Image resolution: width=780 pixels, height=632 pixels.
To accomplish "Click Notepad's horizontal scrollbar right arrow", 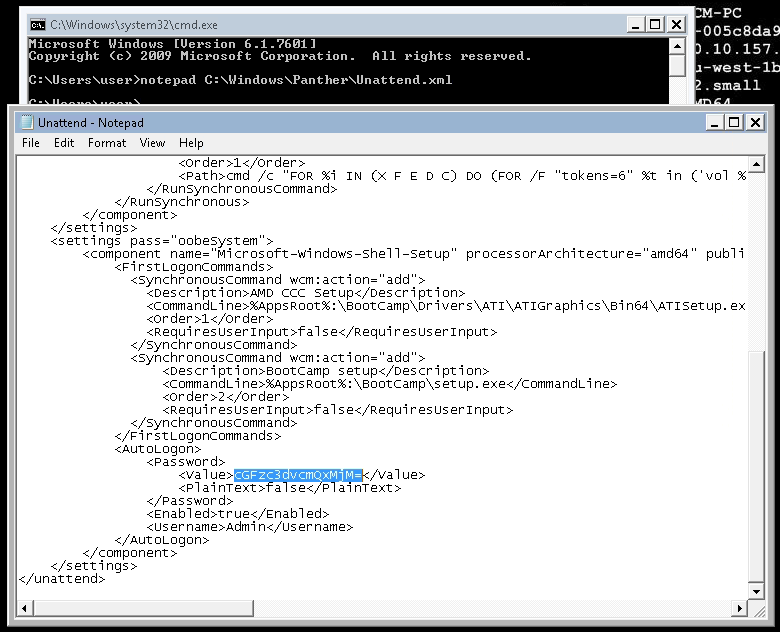I will point(739,606).
